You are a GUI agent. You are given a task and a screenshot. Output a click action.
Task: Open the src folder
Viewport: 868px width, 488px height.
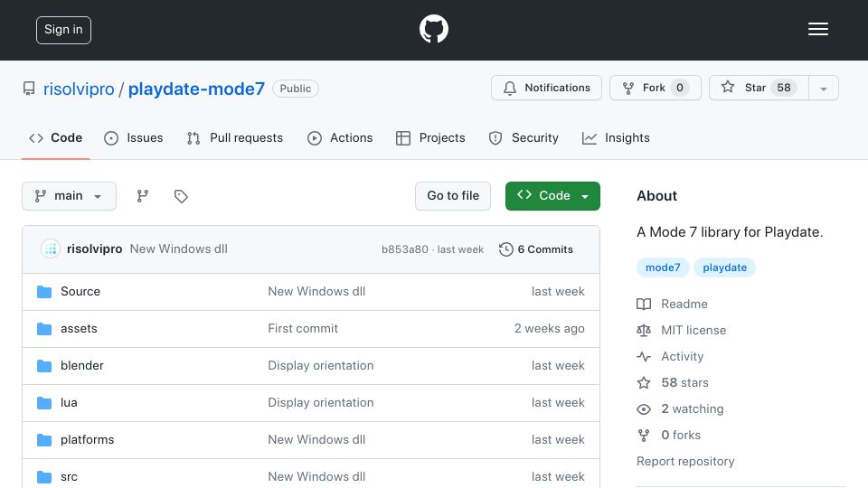point(69,477)
